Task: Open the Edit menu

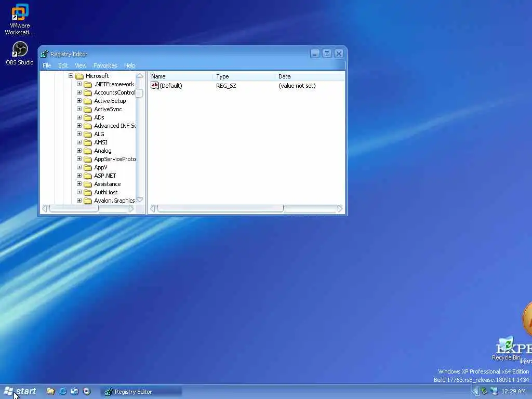Action: tap(63, 65)
